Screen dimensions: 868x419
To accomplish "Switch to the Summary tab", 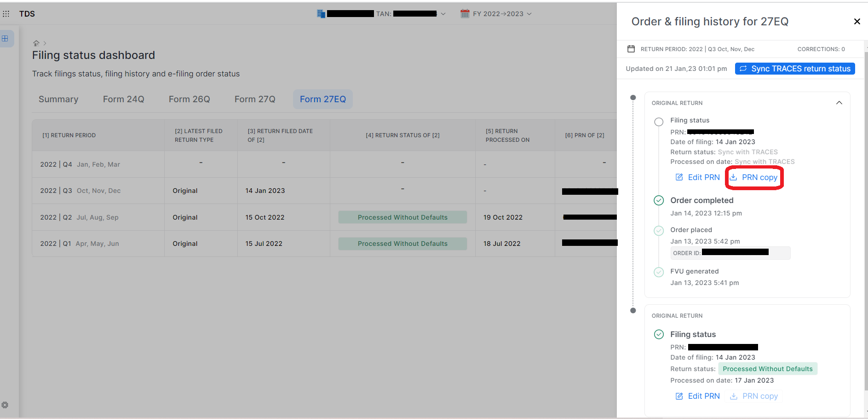I will click(58, 99).
